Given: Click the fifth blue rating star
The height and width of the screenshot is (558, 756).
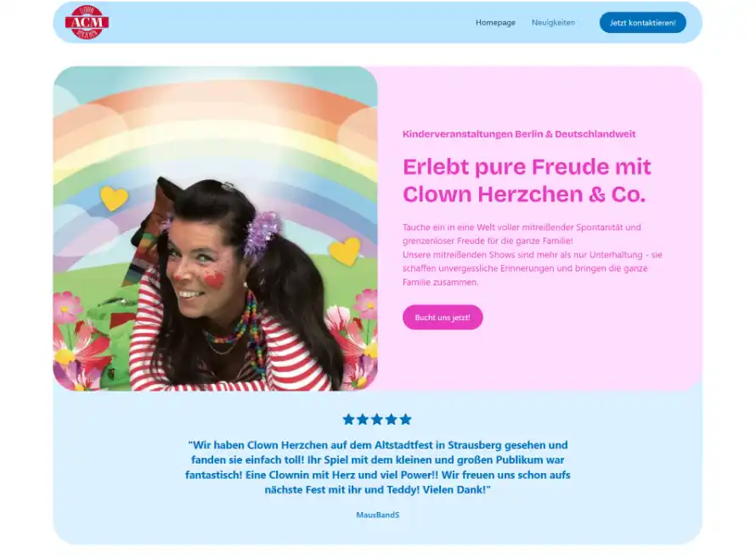Looking at the screenshot, I should [x=406, y=420].
